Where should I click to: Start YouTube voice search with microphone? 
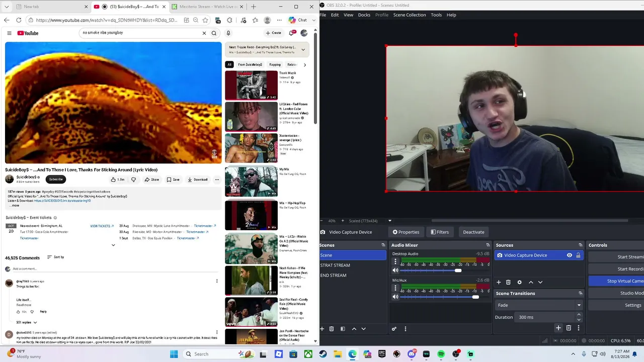point(228,33)
